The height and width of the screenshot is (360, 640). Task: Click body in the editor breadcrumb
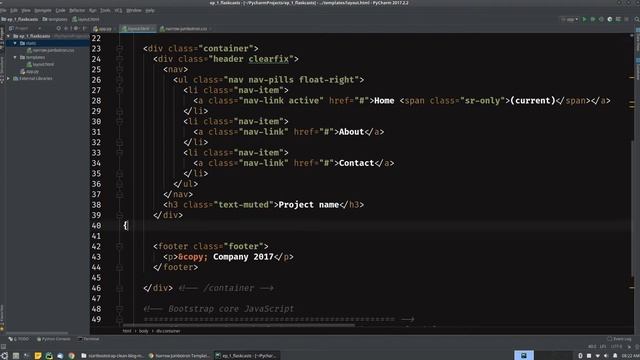pyautogui.click(x=144, y=331)
